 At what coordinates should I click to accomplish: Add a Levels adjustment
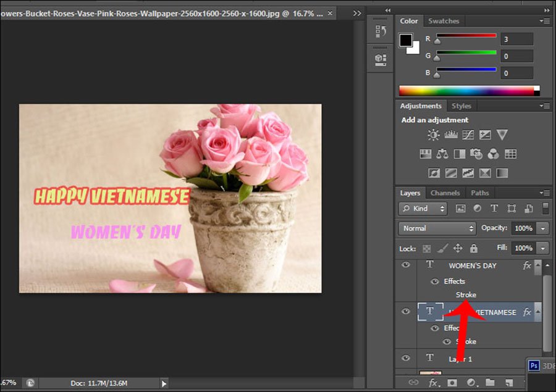(451, 135)
